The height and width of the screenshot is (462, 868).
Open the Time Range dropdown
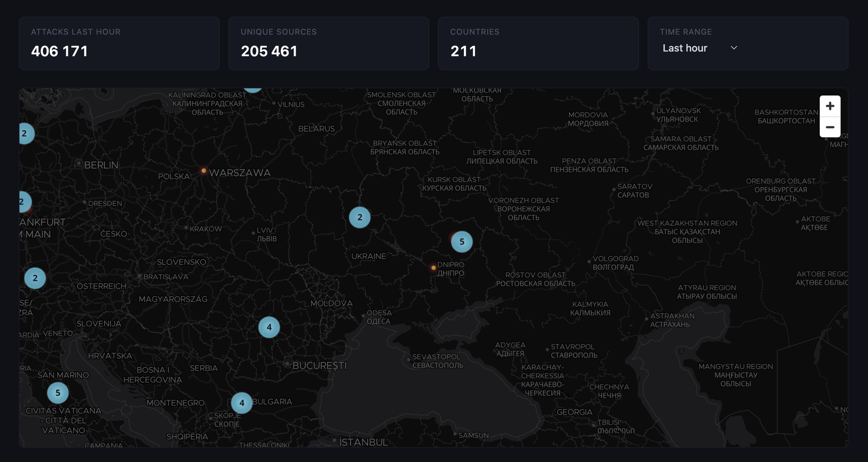point(700,48)
